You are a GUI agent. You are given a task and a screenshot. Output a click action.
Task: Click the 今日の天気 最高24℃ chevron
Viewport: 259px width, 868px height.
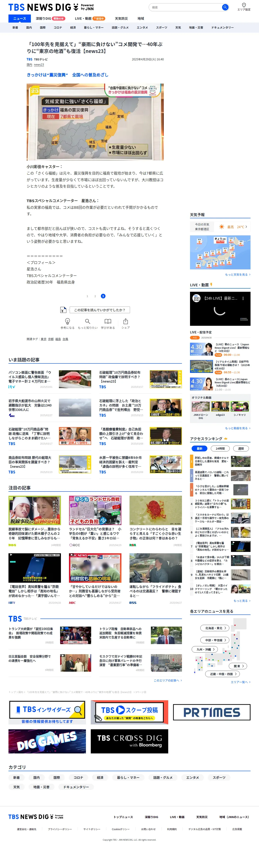[x=246, y=227]
